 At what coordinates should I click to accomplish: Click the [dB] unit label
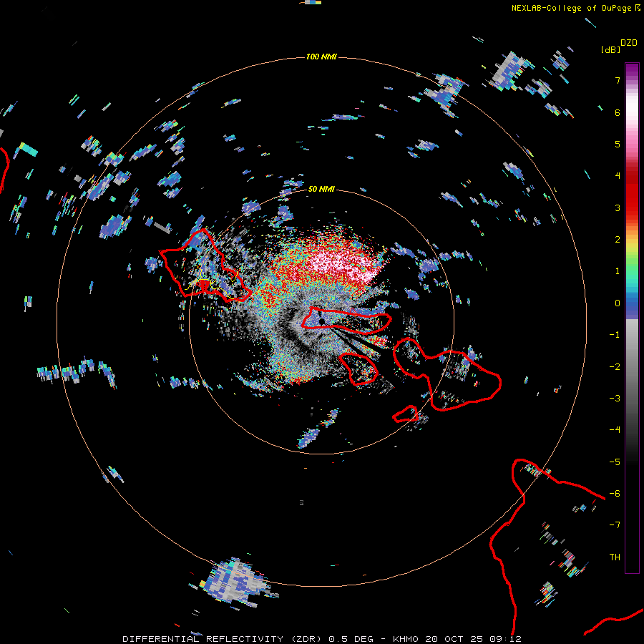pos(611,49)
